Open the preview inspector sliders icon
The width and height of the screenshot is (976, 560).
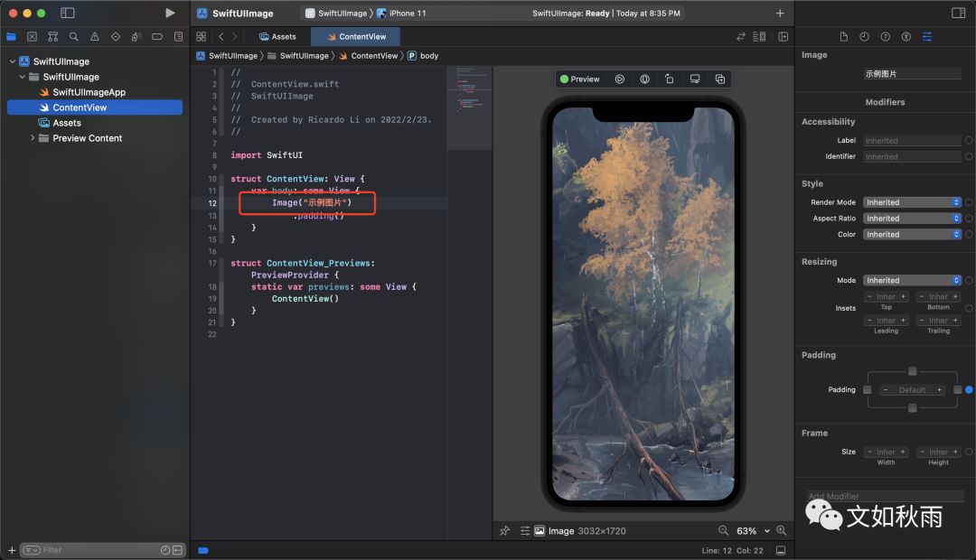click(525, 531)
